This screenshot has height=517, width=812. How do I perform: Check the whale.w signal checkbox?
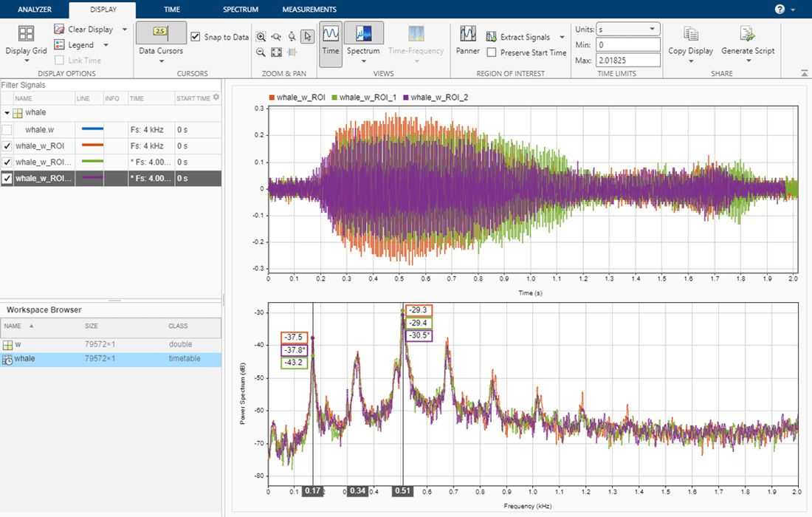tap(7, 129)
